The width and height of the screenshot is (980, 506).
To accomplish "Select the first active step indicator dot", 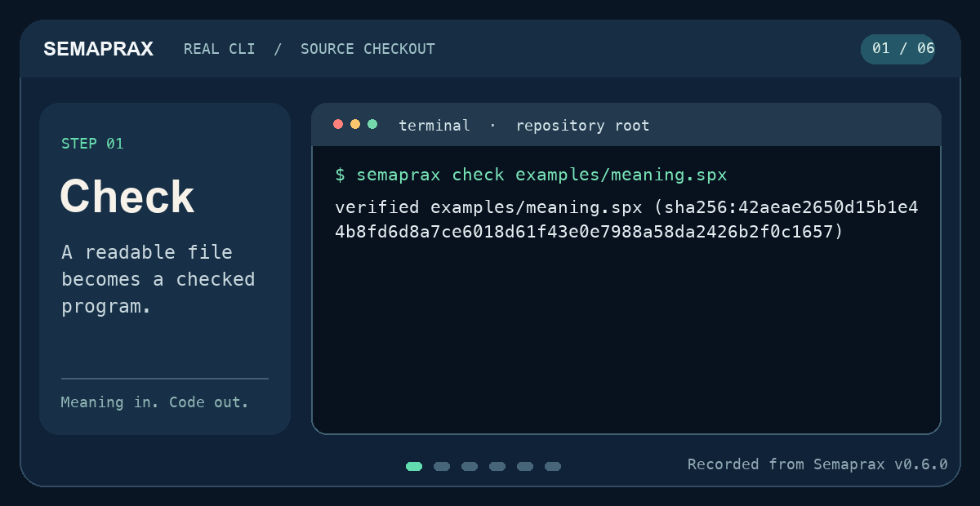I will (414, 467).
